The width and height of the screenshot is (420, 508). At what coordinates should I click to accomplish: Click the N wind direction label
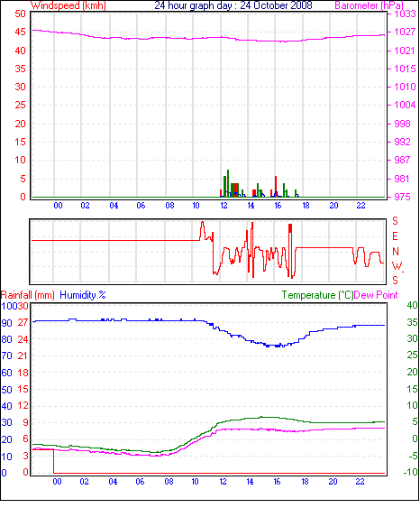396,252
